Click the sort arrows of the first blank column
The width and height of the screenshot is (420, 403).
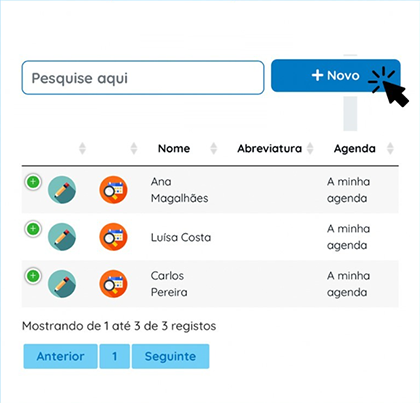pos(82,148)
